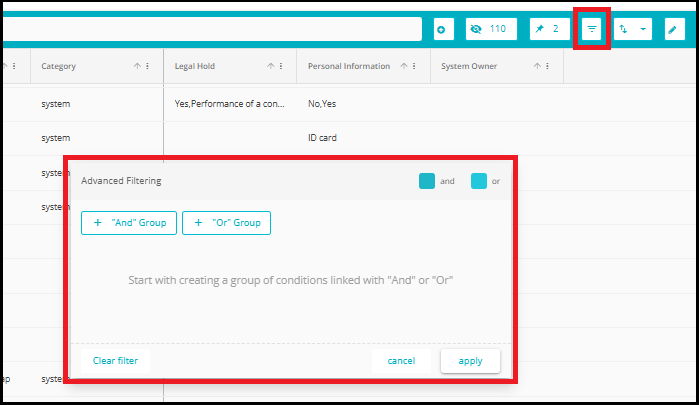699x405 pixels.
Task: Cancel the advanced filtering dialog
Action: 401,360
